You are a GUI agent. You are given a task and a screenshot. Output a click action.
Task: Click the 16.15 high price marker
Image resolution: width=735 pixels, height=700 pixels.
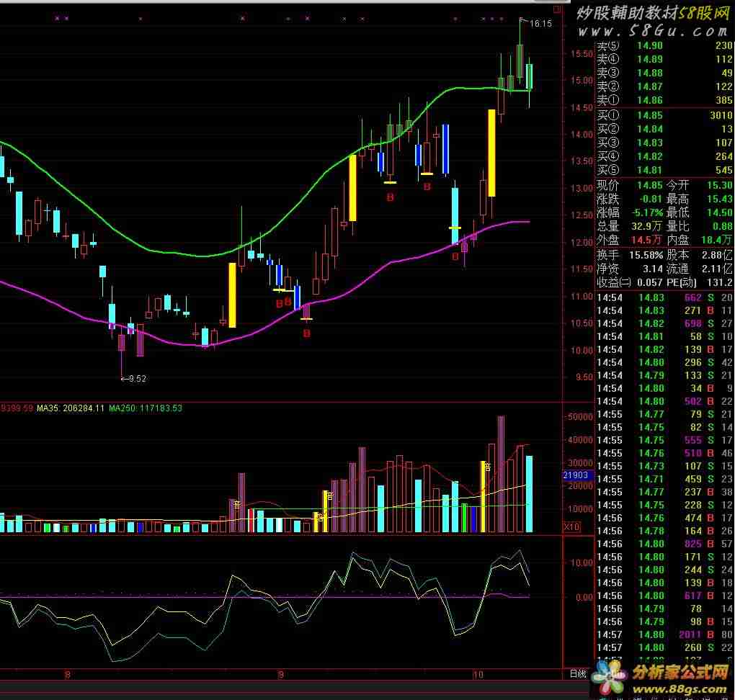point(541,24)
